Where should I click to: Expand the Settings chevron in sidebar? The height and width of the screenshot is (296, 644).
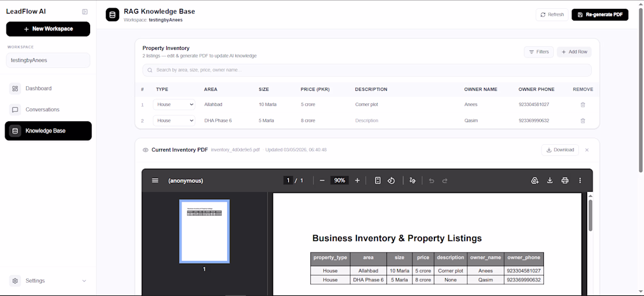coord(84,281)
